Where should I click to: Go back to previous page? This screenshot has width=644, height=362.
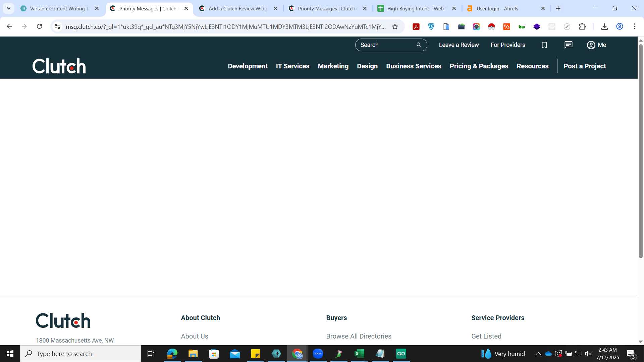(9, 26)
